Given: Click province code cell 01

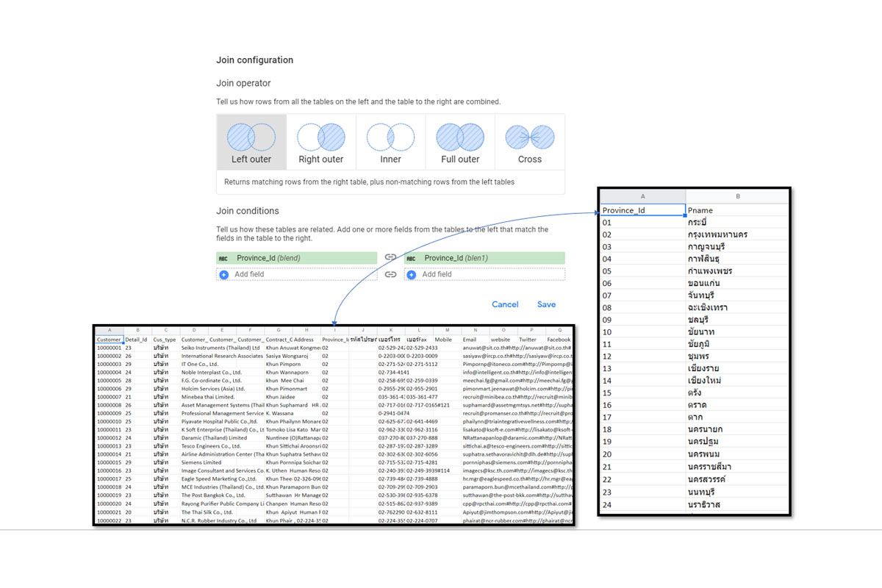Looking at the screenshot, I should [x=643, y=223].
